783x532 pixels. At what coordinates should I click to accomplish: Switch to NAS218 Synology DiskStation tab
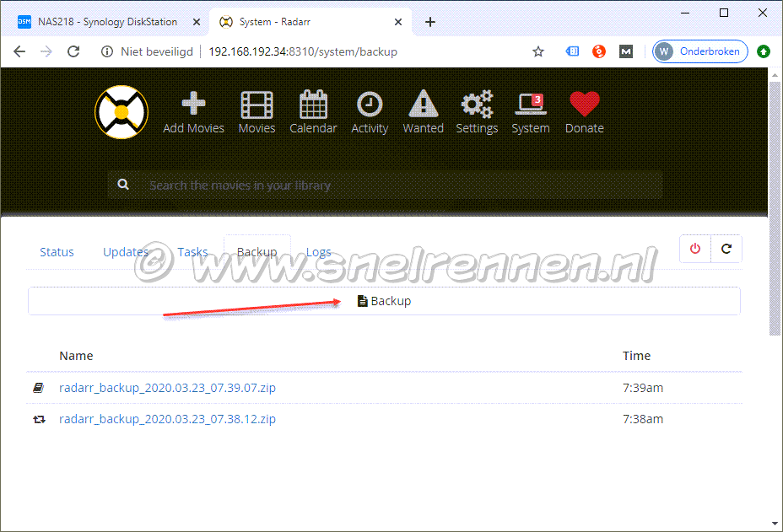pos(107,22)
